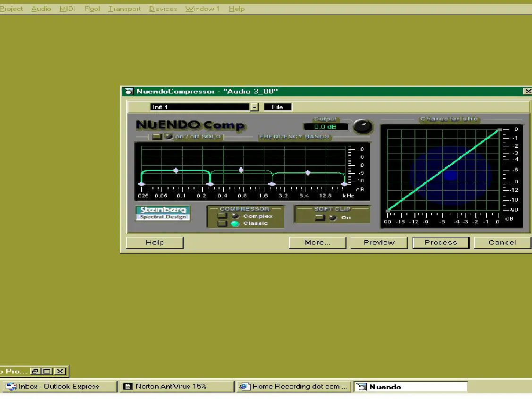Maximize the minimized Pro... window

click(x=47, y=371)
